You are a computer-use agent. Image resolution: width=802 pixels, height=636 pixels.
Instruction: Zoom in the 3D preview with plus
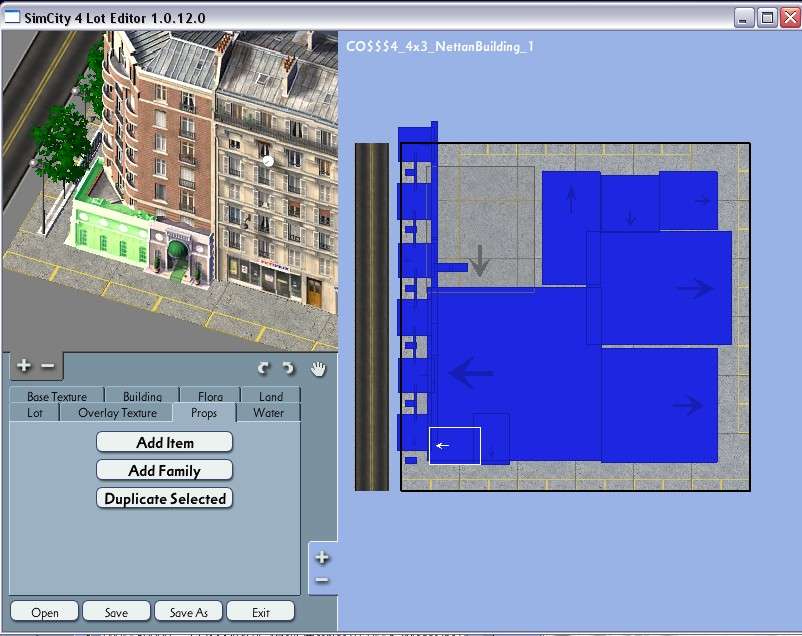[24, 365]
